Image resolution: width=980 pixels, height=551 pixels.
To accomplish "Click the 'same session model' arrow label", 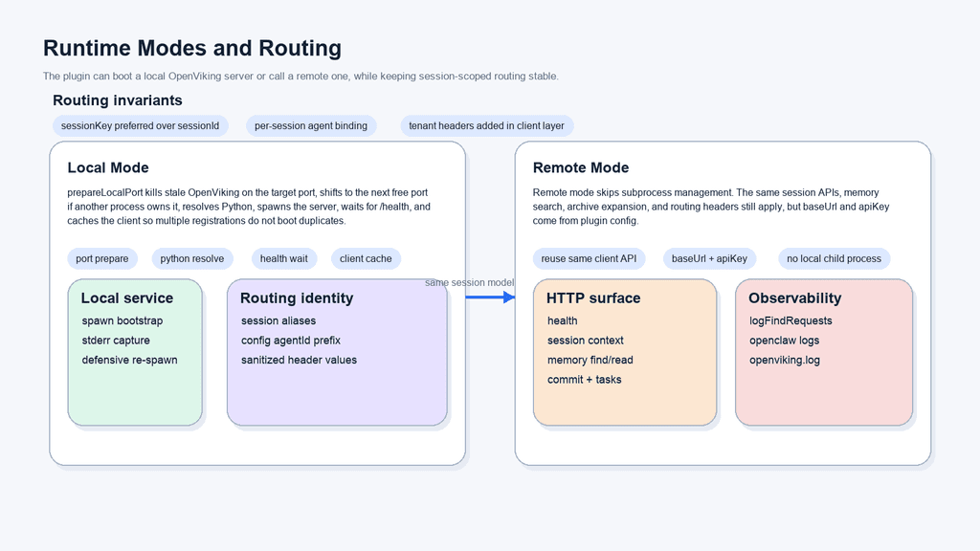I will tap(469, 283).
